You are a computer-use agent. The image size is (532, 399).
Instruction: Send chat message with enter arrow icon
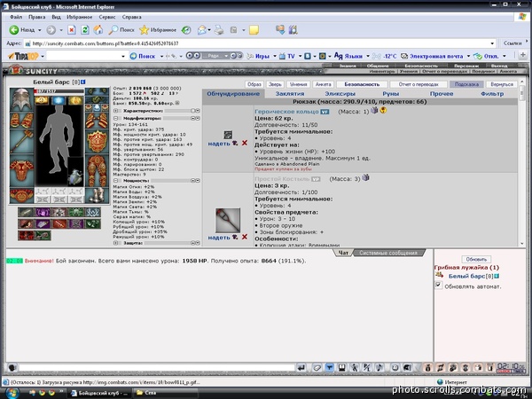[301, 367]
